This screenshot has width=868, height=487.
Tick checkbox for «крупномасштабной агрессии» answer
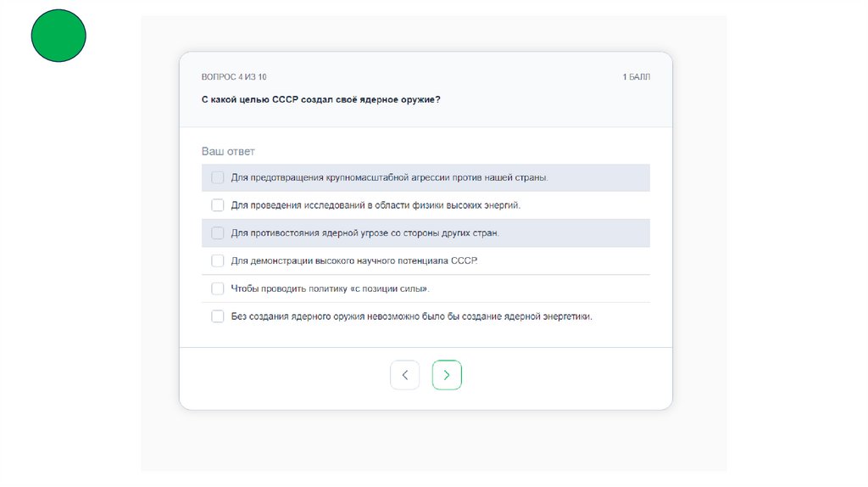click(x=218, y=177)
